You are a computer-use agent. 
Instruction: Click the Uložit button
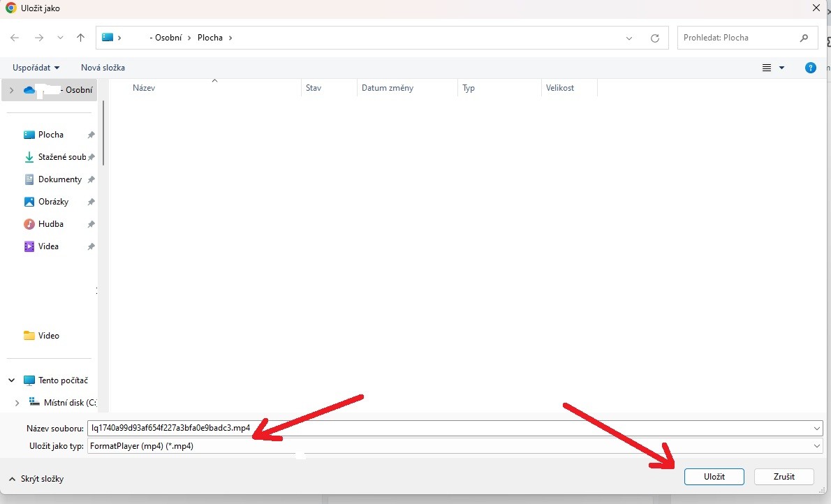click(x=714, y=477)
